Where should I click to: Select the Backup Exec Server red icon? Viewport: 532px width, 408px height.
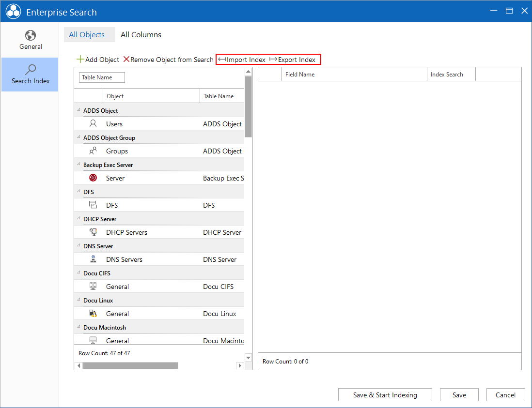(93, 178)
